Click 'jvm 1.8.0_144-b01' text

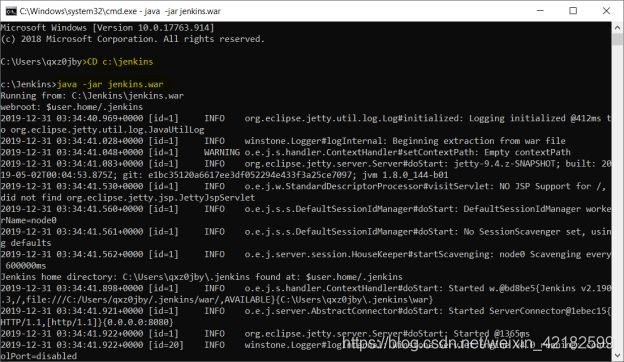click(405, 175)
